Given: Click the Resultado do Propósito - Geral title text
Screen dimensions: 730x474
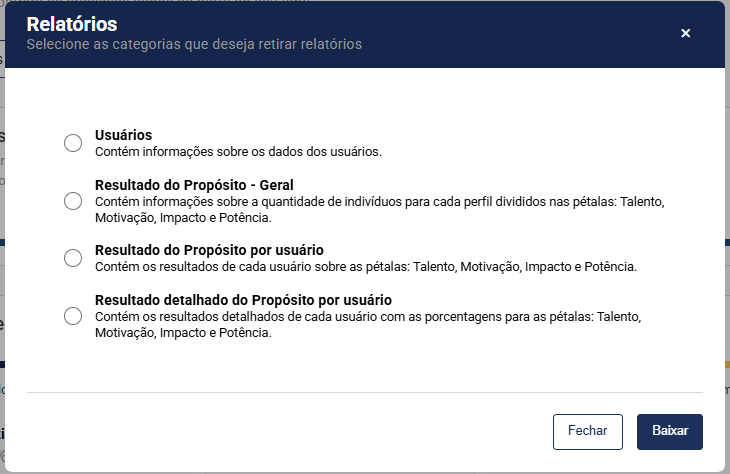Looking at the screenshot, I should 193,185.
